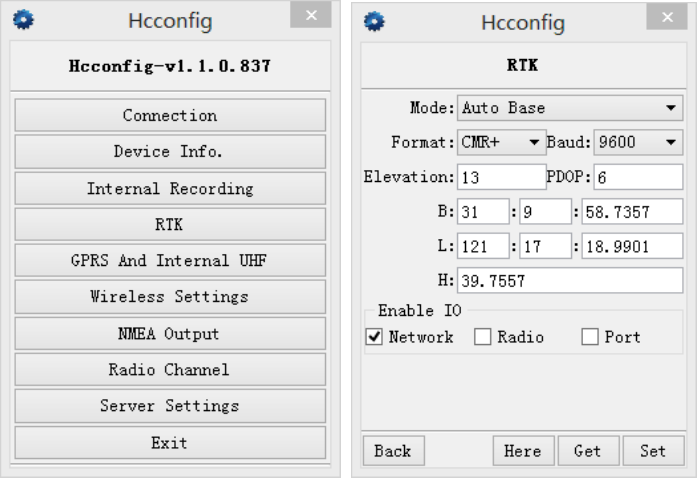Image resolution: width=697 pixels, height=478 pixels.
Task: Tick the Port IO checkbox
Action: (590, 338)
